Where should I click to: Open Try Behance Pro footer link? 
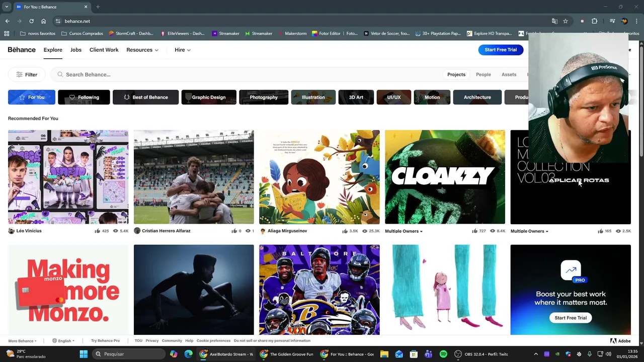[x=105, y=341]
